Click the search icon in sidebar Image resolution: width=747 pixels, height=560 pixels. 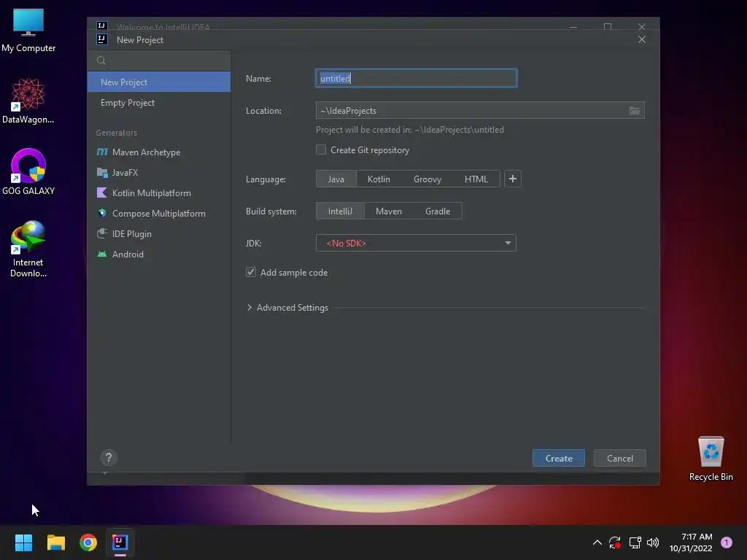point(101,61)
